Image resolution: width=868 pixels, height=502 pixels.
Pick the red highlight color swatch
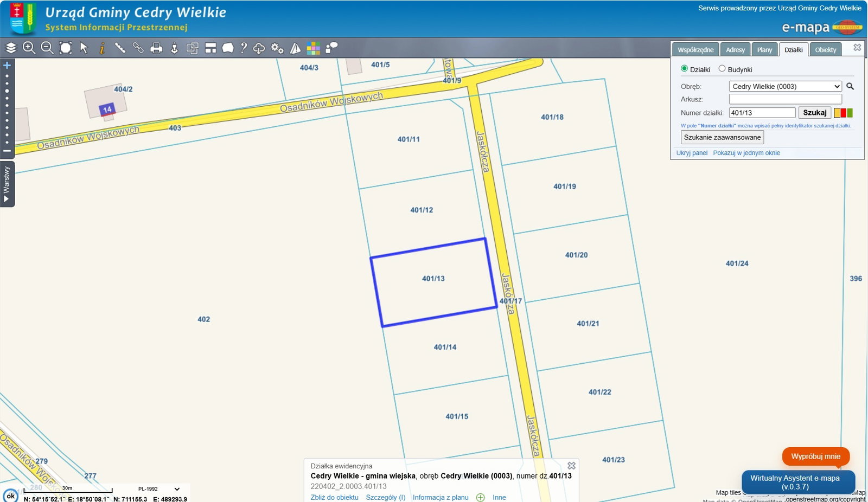click(844, 113)
